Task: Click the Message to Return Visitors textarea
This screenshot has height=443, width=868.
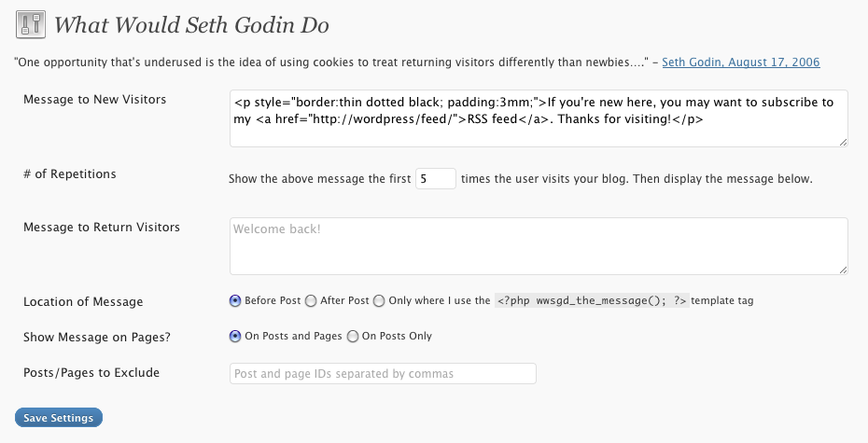Action: [x=538, y=246]
